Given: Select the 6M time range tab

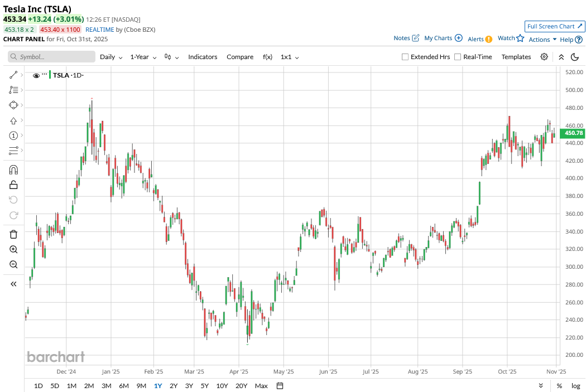Looking at the screenshot, I should (x=123, y=386).
